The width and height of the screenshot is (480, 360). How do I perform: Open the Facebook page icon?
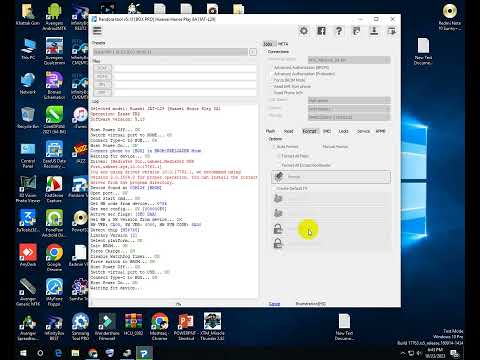321,31
